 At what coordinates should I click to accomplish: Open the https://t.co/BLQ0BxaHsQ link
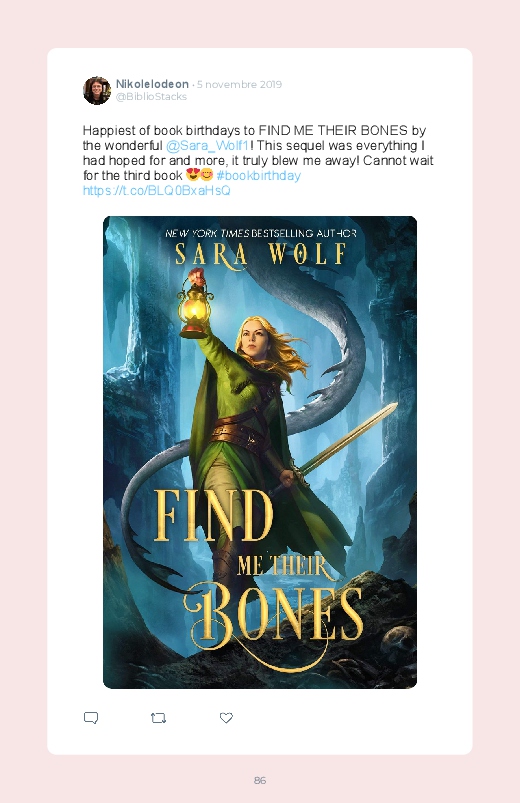(x=157, y=191)
